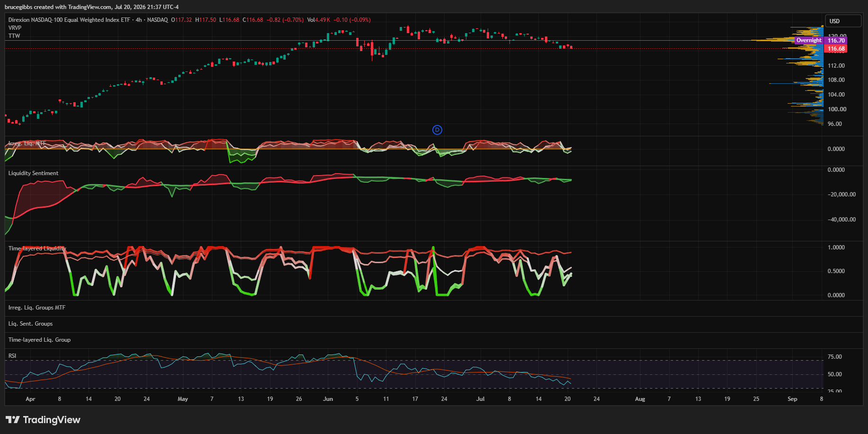Click the change value −0.82 (−0.70%)
Image resolution: width=868 pixels, height=434 pixels.
285,20
